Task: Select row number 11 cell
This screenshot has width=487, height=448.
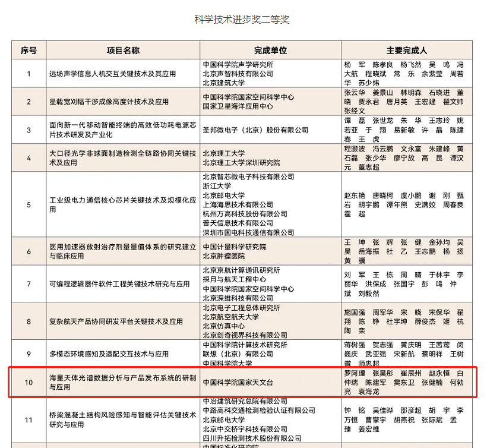Action: 28,421
